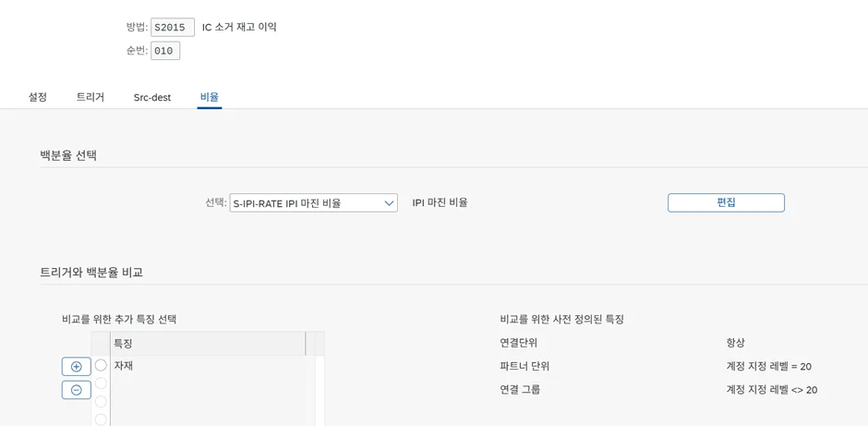The image size is (868, 426).
Task: Select the 자재 row radio button
Action: pos(101,366)
